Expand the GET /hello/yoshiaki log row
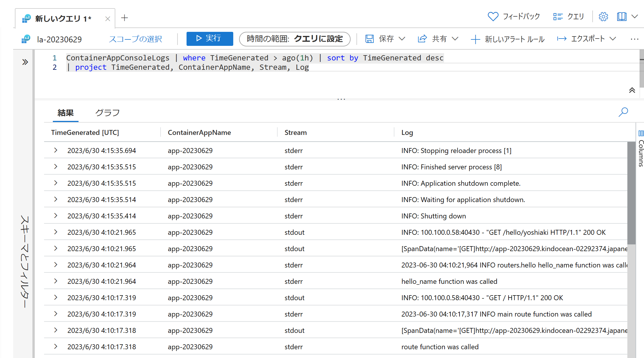Screen dimensions: 644x358 (56, 232)
